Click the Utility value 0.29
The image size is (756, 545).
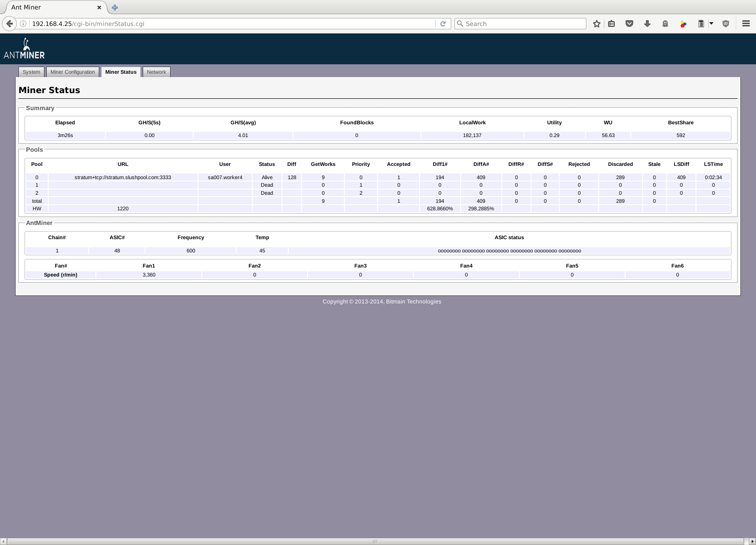point(554,135)
